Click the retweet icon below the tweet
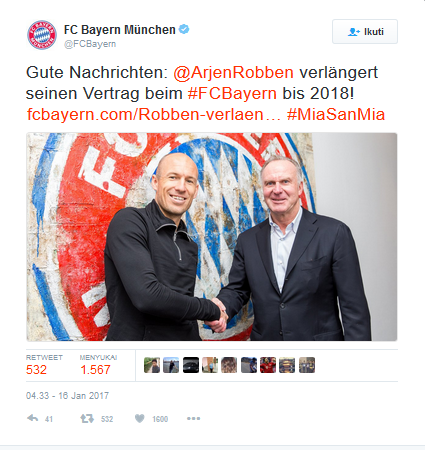This screenshot has width=425, height=450. click(x=87, y=418)
